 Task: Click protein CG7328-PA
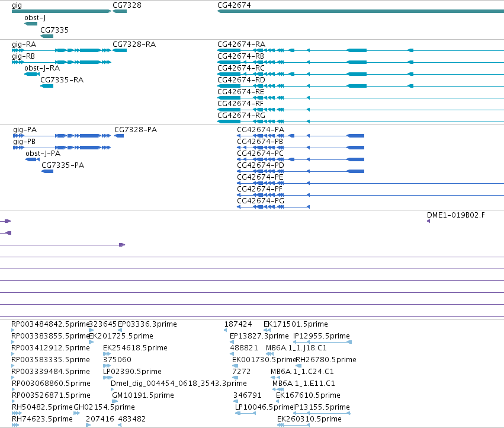point(136,130)
